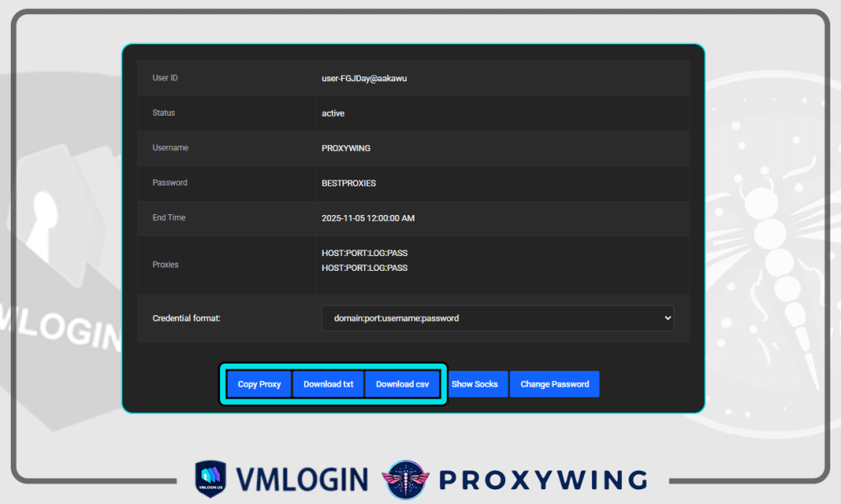This screenshot has width=841, height=504.
Task: Click the Copy Proxy button
Action: [259, 384]
